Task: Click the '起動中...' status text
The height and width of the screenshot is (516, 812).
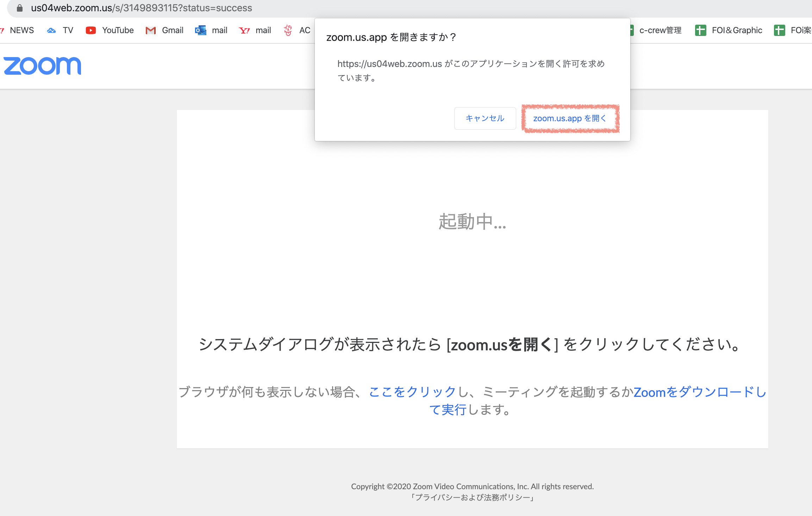Action: tap(472, 222)
